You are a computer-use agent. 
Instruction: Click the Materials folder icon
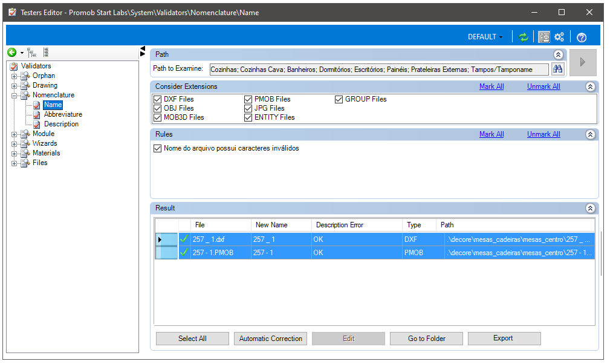pyautogui.click(x=25, y=153)
